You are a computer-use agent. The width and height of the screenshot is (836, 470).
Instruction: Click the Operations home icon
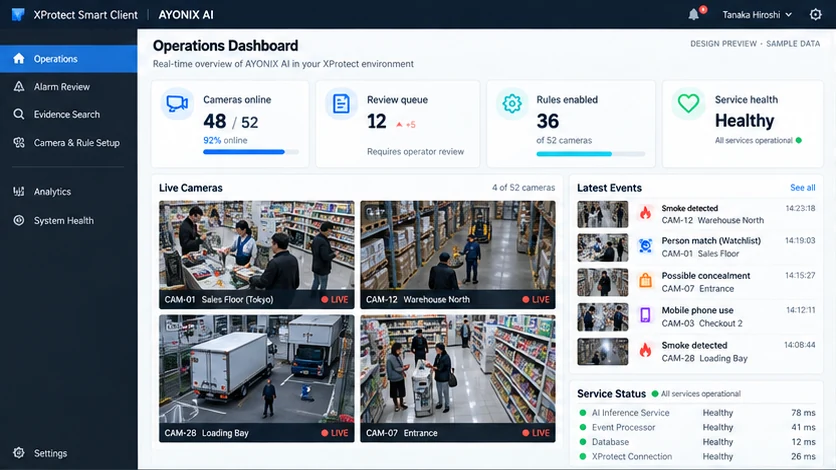(19, 59)
